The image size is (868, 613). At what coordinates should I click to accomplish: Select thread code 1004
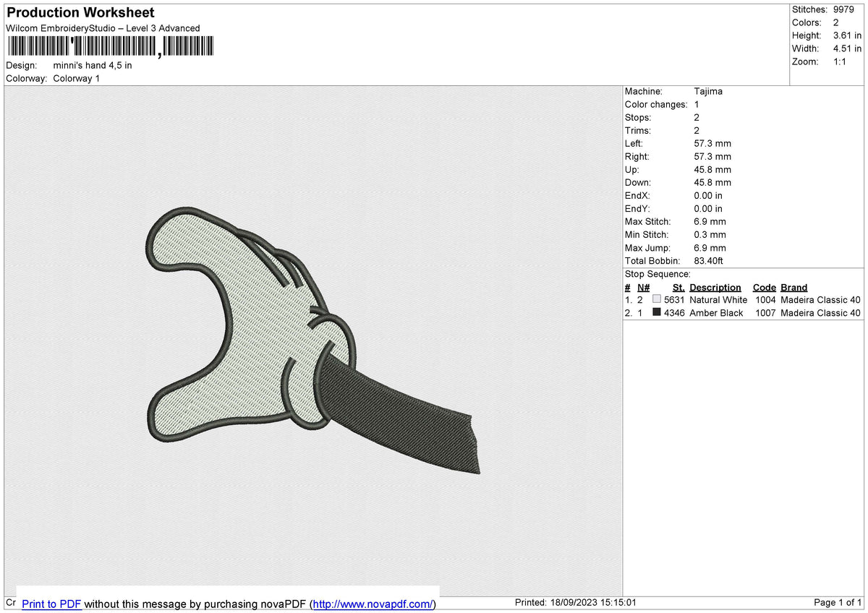765,299
